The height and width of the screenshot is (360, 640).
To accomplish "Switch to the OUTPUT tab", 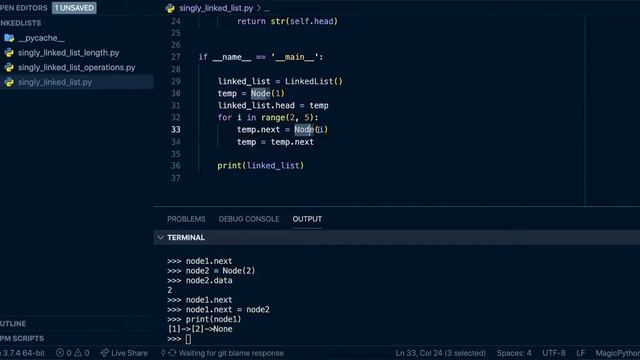I will click(307, 219).
